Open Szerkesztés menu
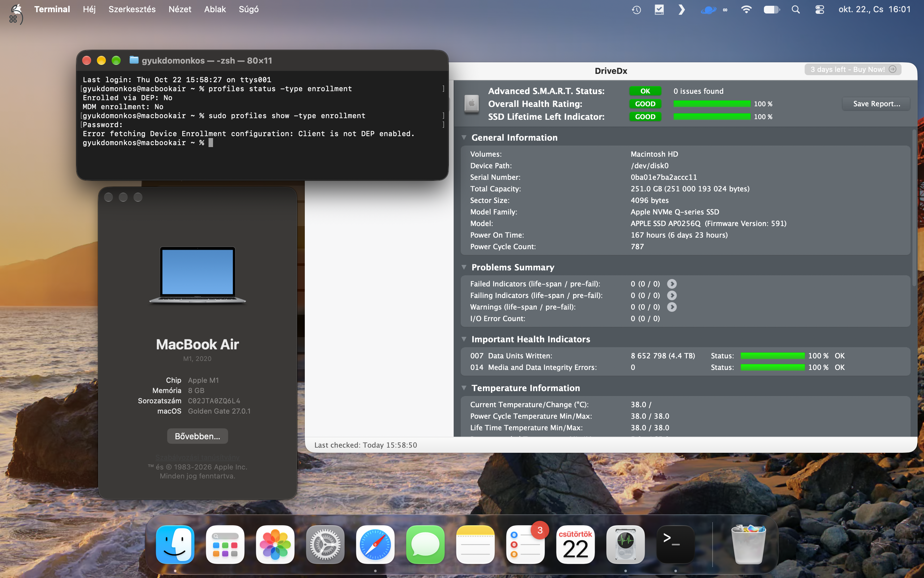 [x=132, y=10]
